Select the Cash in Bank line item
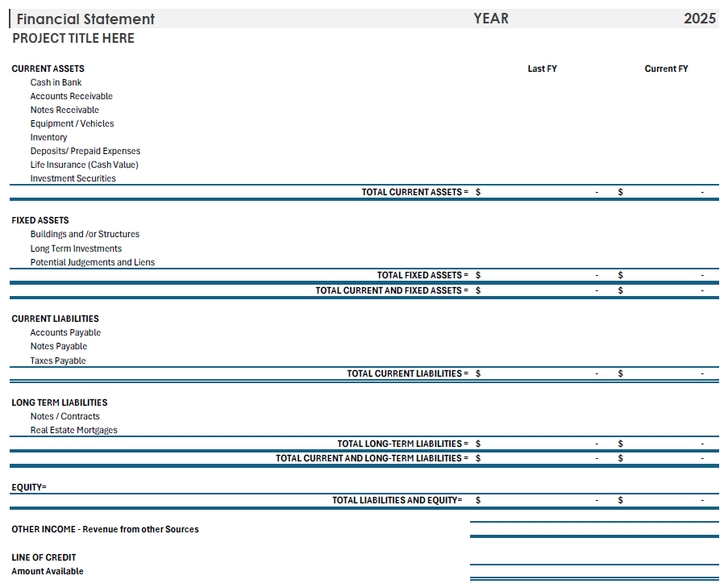Screen dimensions: 724x588 tap(56, 82)
